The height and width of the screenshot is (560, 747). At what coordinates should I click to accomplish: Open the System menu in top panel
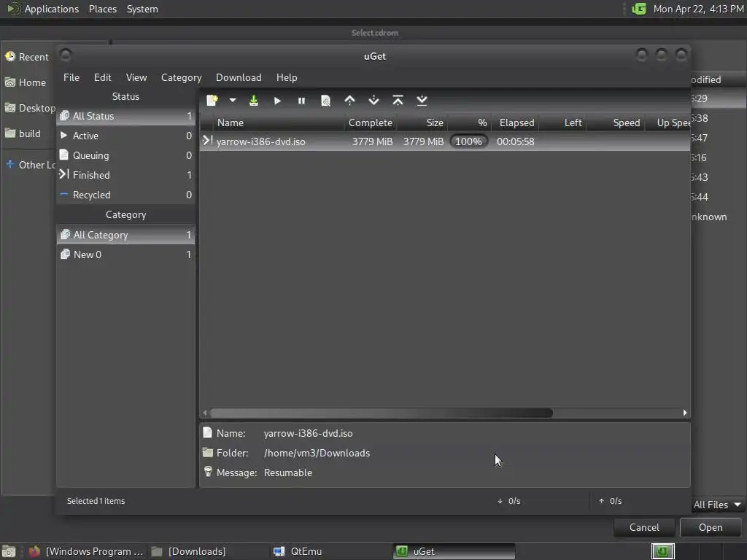(142, 9)
